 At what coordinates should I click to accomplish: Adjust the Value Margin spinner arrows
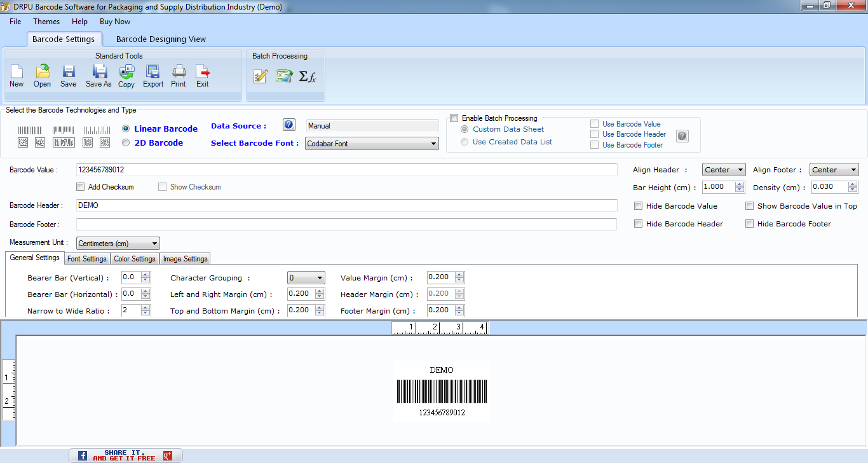[x=460, y=277]
